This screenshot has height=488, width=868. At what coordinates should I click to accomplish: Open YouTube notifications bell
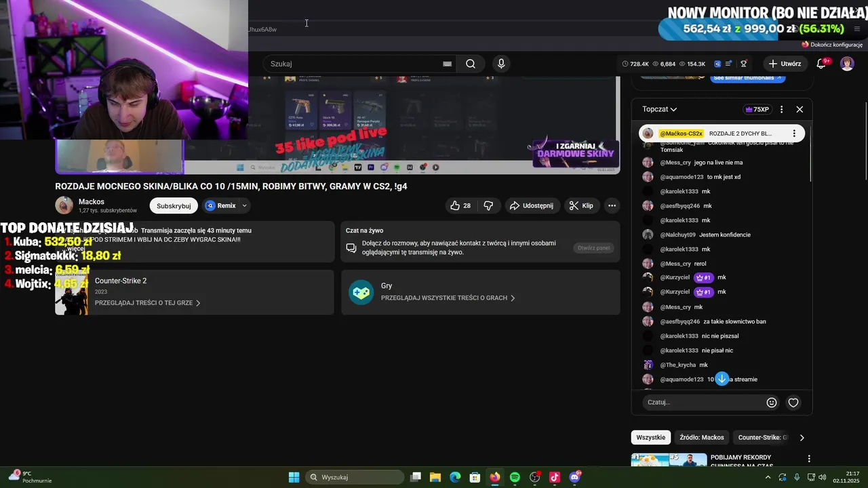(821, 64)
